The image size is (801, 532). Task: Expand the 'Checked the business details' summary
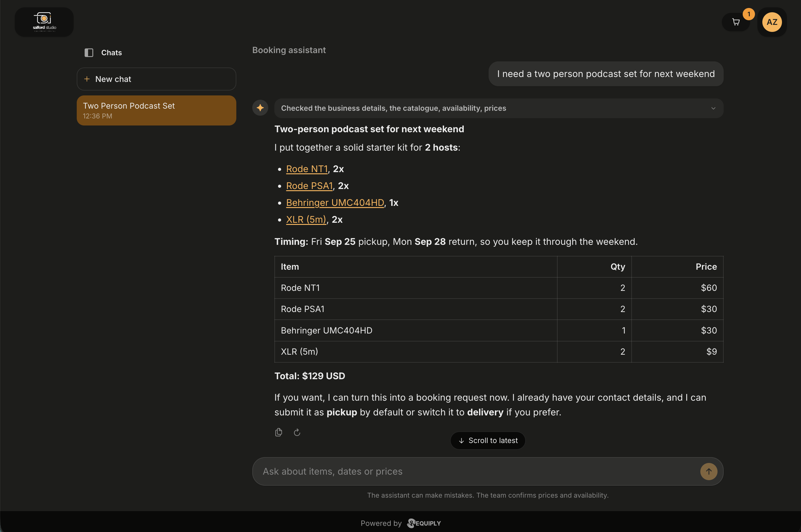(x=499, y=108)
